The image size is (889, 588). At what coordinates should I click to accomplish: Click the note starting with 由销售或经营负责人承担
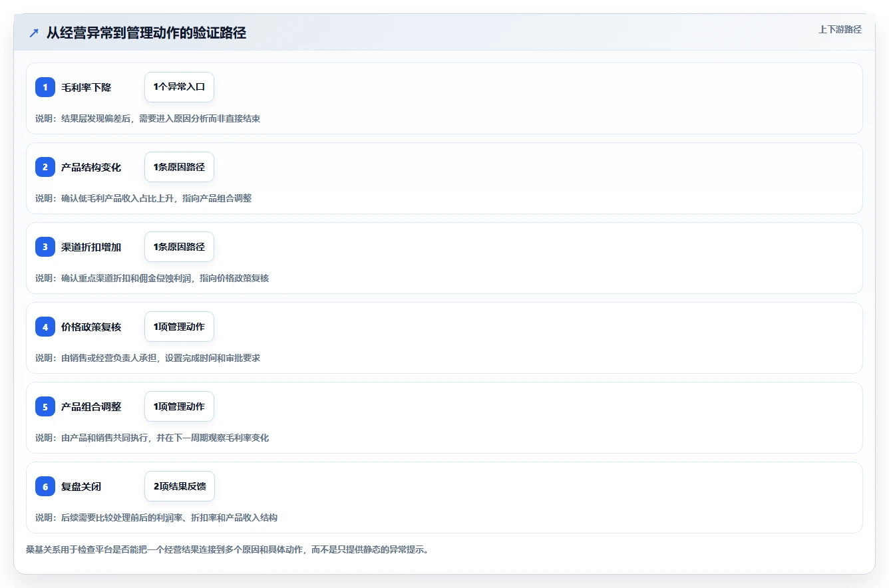coord(148,358)
